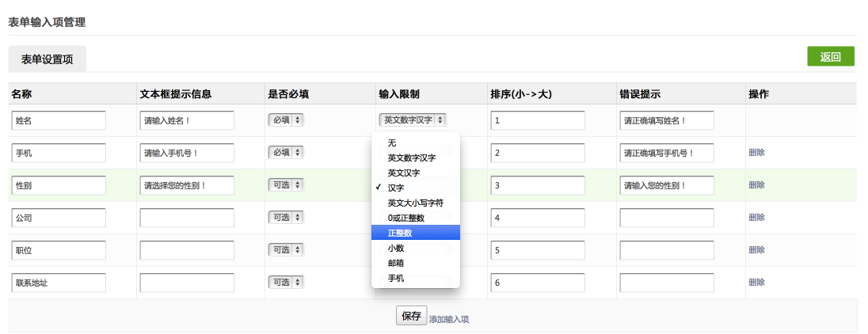Click 添加输入项 link
868x334 pixels.
[449, 319]
